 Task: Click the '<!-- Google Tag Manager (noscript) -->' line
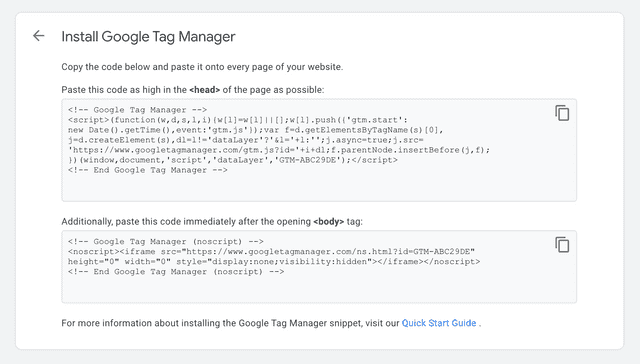[x=166, y=242]
